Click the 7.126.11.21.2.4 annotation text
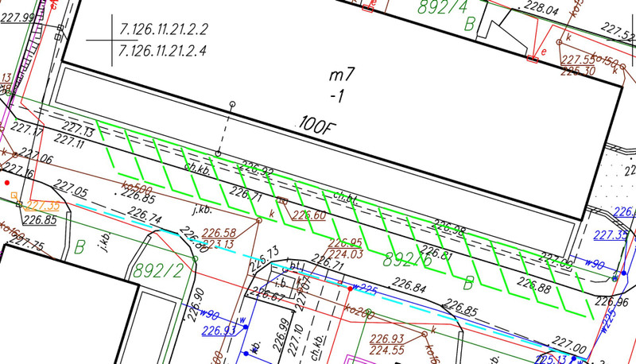The image size is (636, 364). coord(162,52)
